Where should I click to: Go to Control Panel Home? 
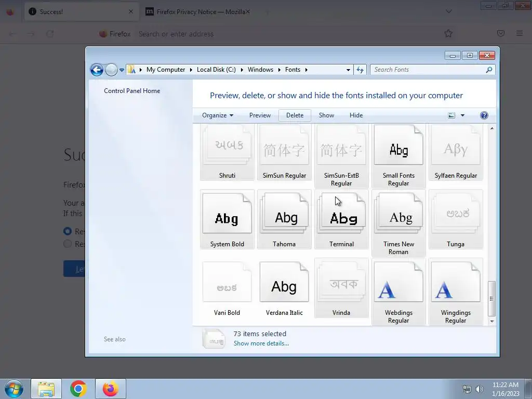point(132,91)
